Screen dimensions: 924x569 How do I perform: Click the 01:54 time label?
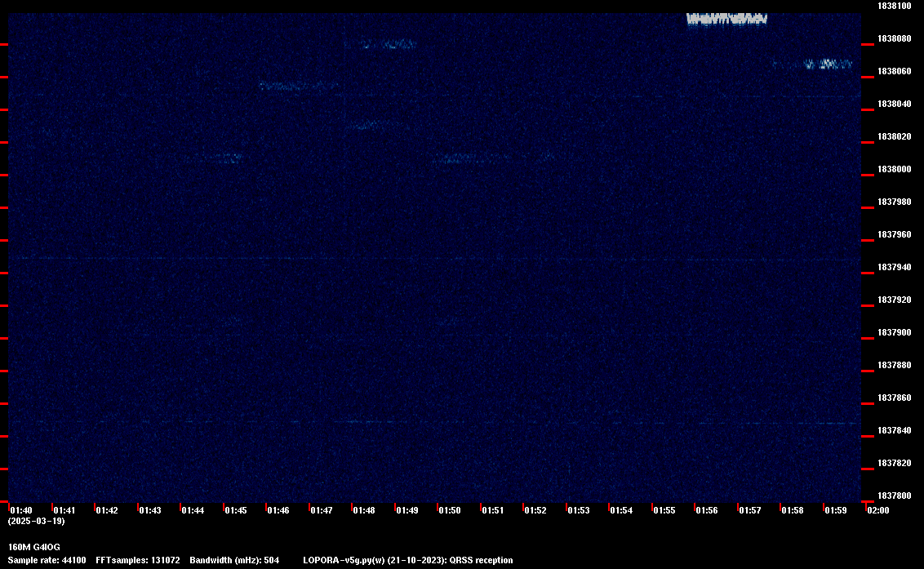coord(621,510)
